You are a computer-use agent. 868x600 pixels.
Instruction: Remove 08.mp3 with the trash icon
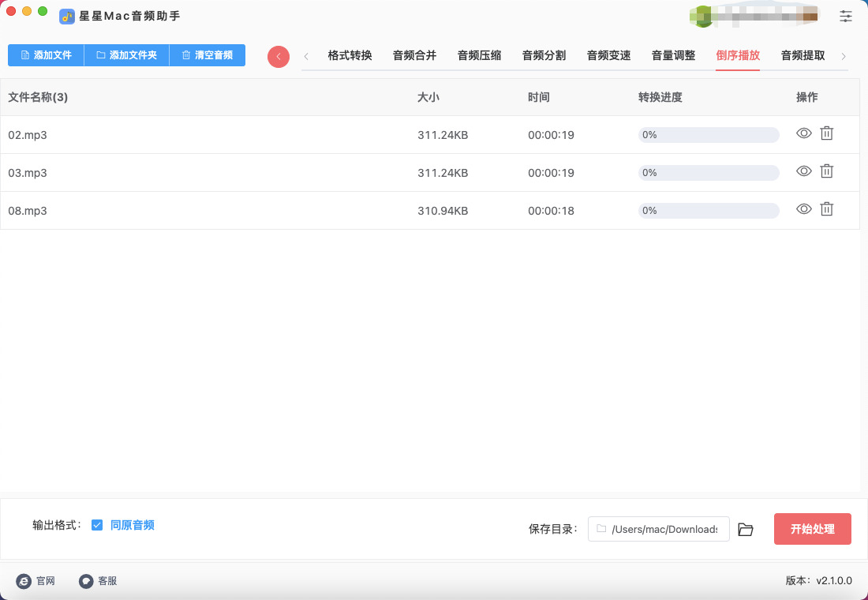(x=826, y=209)
